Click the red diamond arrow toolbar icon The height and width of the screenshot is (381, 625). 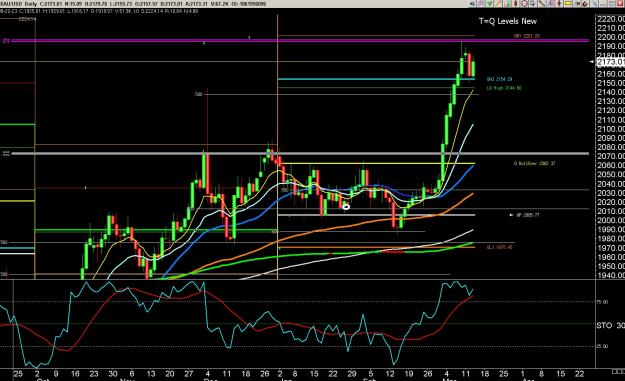[x=559, y=4]
